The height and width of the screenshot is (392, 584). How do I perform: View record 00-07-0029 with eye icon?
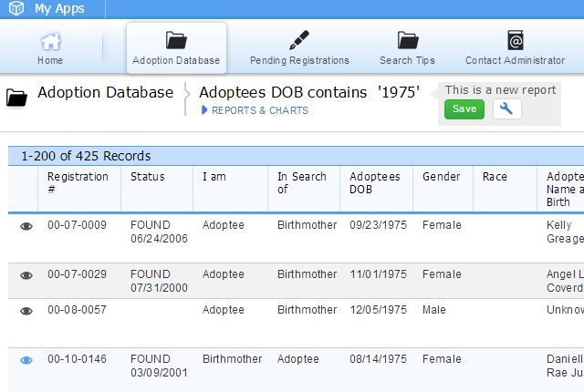click(26, 275)
